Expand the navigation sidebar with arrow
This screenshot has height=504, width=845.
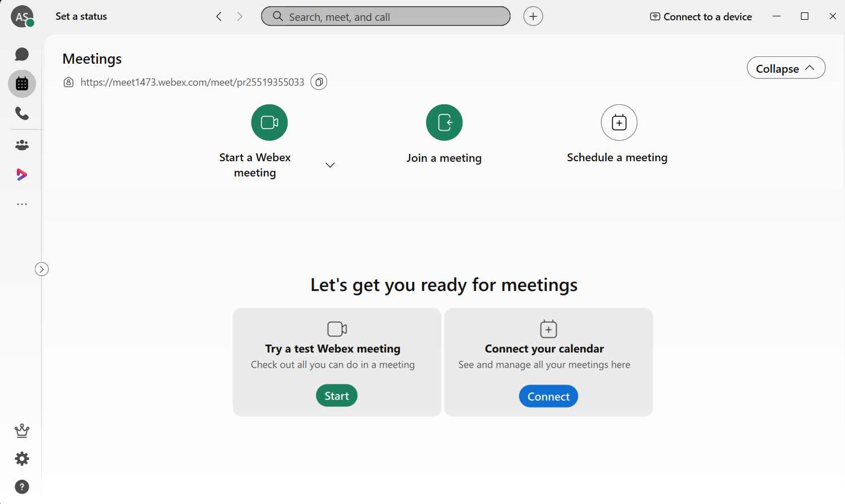(42, 269)
